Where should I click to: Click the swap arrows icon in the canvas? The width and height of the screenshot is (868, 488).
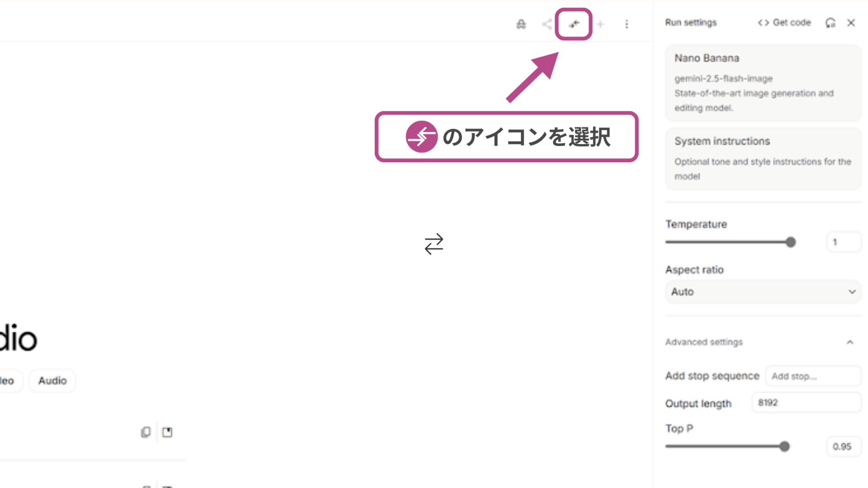(x=434, y=244)
